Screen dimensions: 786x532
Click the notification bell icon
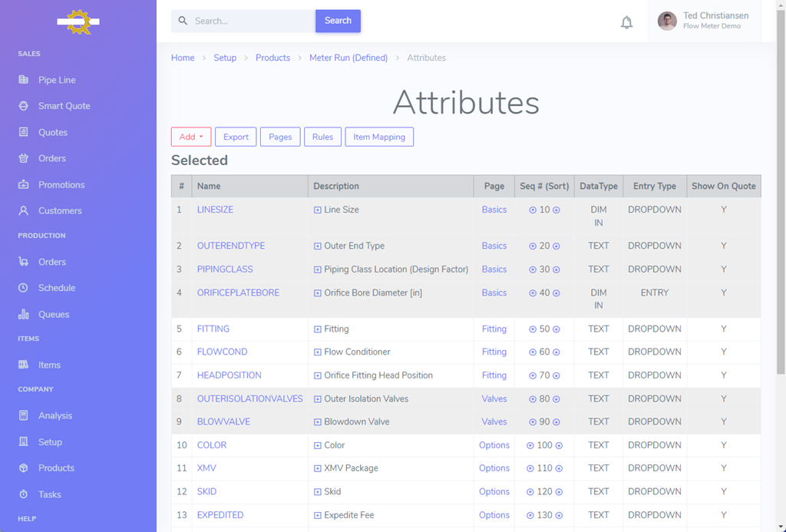click(626, 22)
